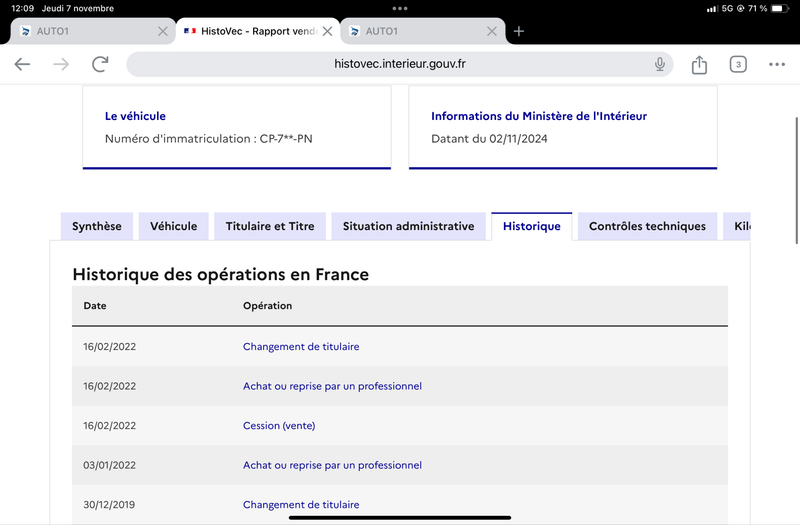Viewport: 800px width, 525px height.
Task: Open the 03/01/2022 Achat ou reprise par un professionnel link
Action: [x=332, y=465]
